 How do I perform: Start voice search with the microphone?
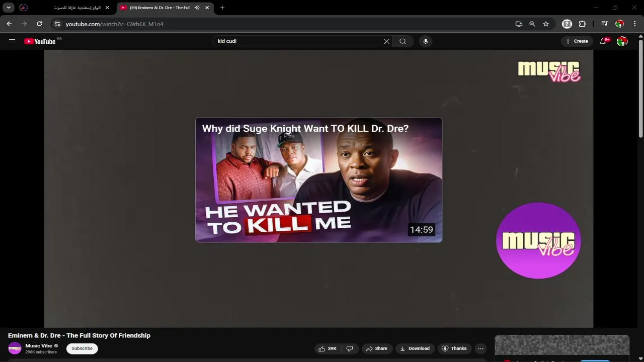(x=426, y=41)
